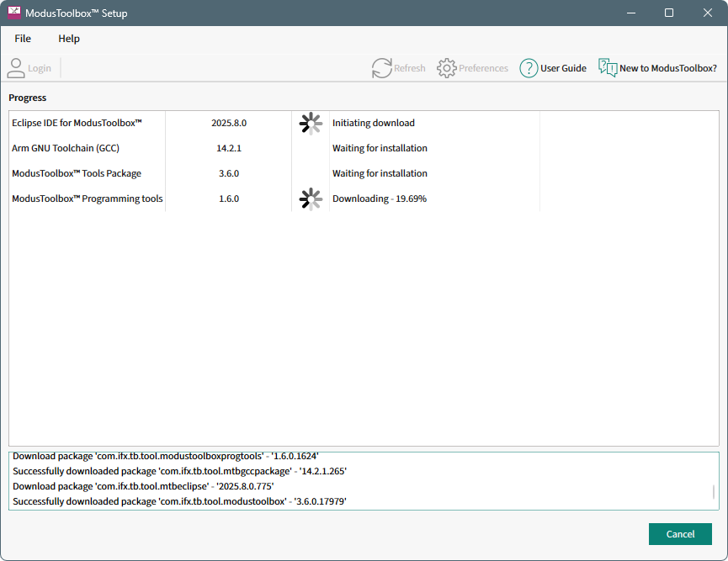Select the Arm GNU Toolchain (GCC) row

pos(276,148)
